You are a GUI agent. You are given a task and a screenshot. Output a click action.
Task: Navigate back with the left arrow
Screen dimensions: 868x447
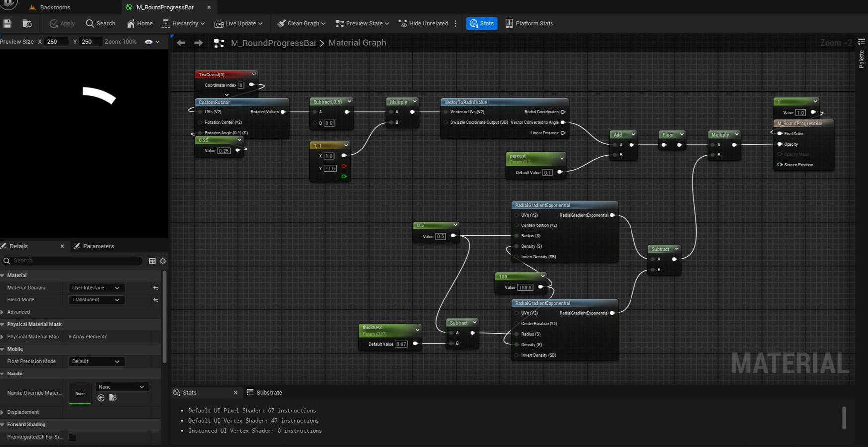tap(181, 43)
